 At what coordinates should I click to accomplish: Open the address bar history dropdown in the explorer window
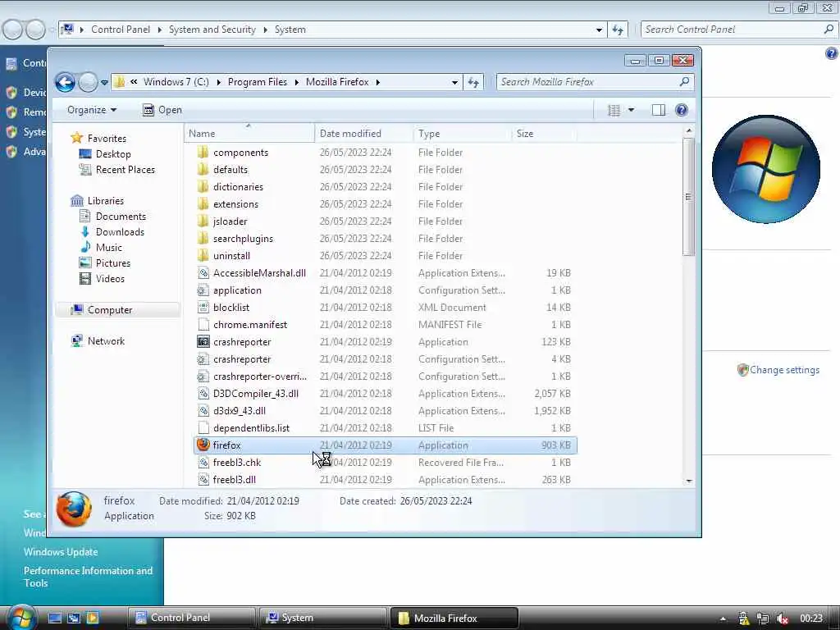[x=454, y=82]
